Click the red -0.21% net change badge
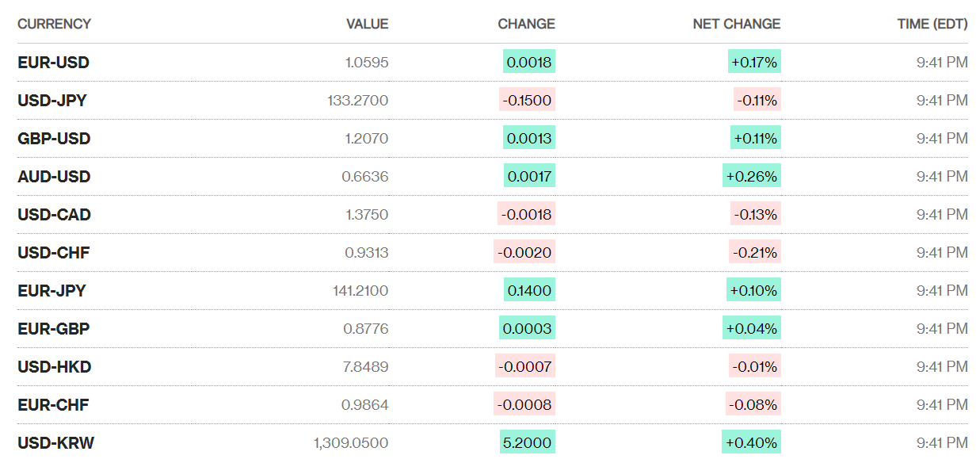Image resolution: width=980 pixels, height=459 pixels. click(755, 252)
